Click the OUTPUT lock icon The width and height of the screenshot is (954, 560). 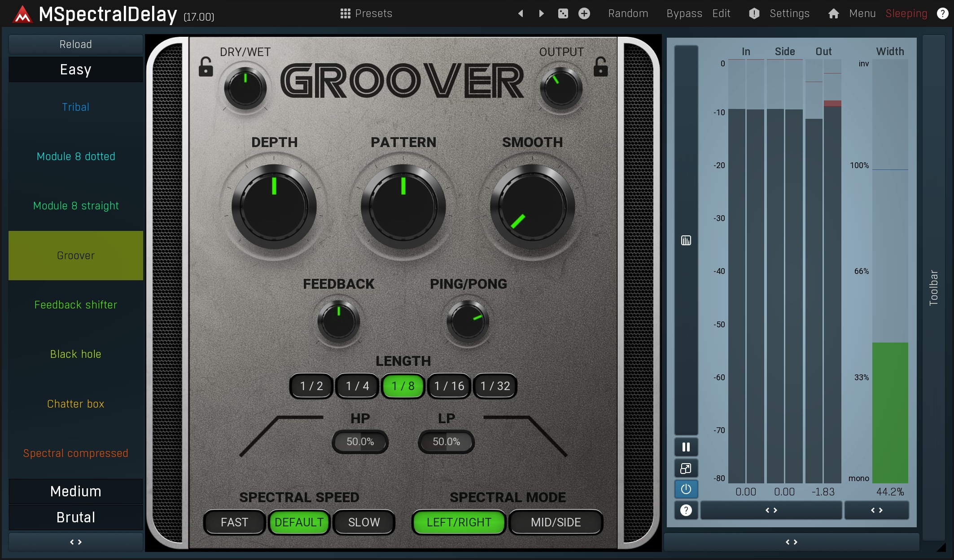pyautogui.click(x=600, y=67)
